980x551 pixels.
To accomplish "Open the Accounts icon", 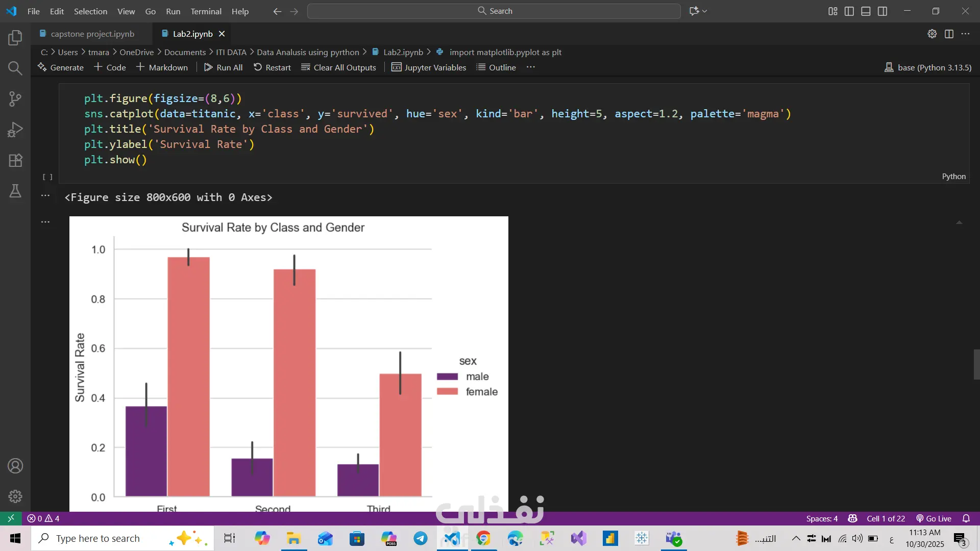I will pyautogui.click(x=15, y=466).
